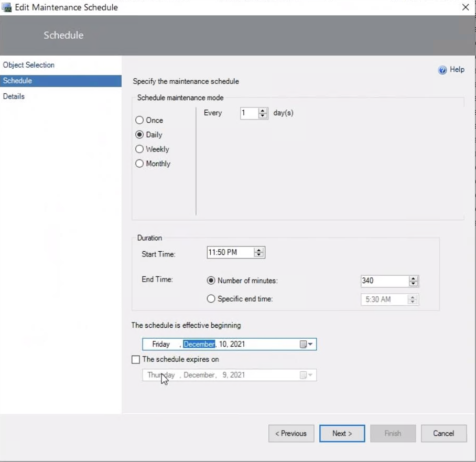Select the Monthly radio button
Image resolution: width=476 pixels, height=462 pixels.
pyautogui.click(x=139, y=164)
